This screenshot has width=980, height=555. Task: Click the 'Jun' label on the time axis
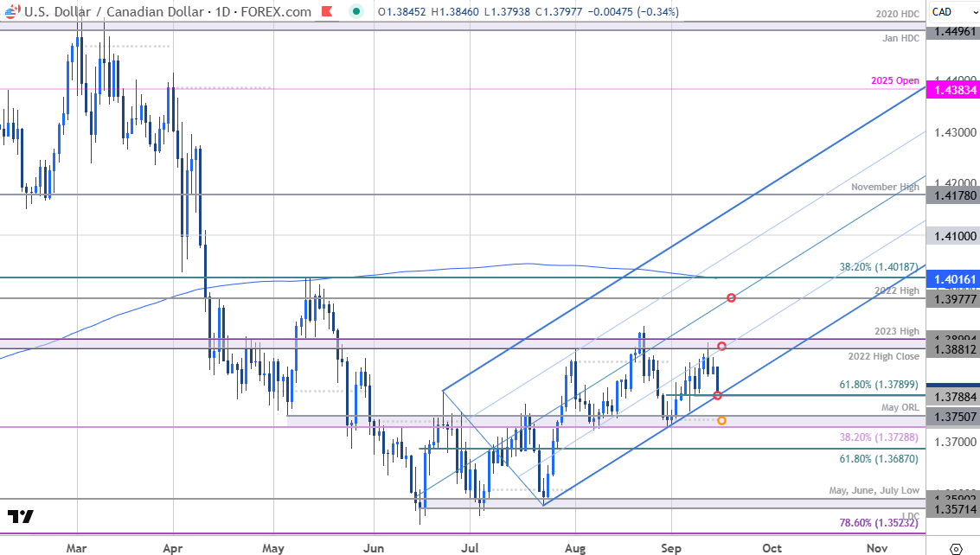coord(374,548)
